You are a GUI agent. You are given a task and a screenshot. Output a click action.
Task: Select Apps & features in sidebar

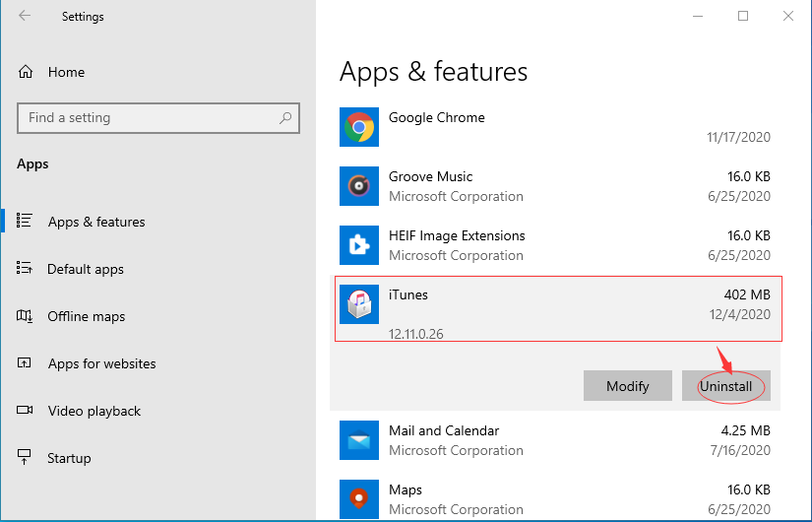[x=96, y=222]
